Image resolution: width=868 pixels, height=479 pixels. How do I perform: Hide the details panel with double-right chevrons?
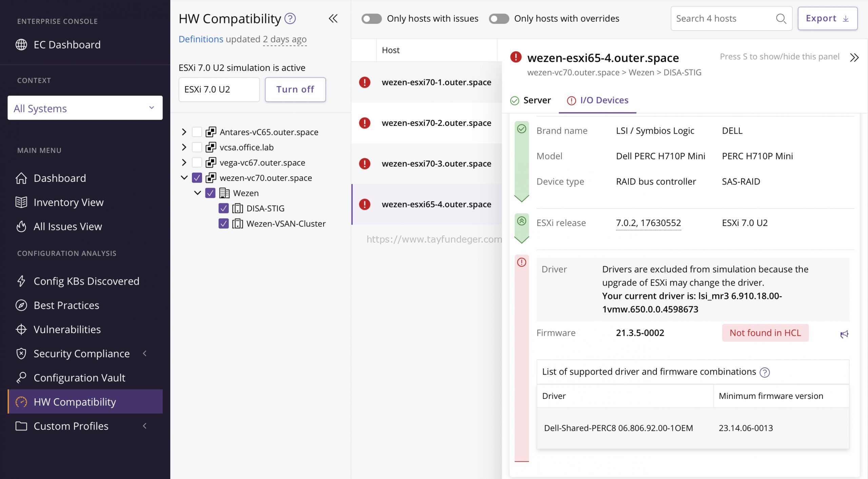(x=854, y=57)
